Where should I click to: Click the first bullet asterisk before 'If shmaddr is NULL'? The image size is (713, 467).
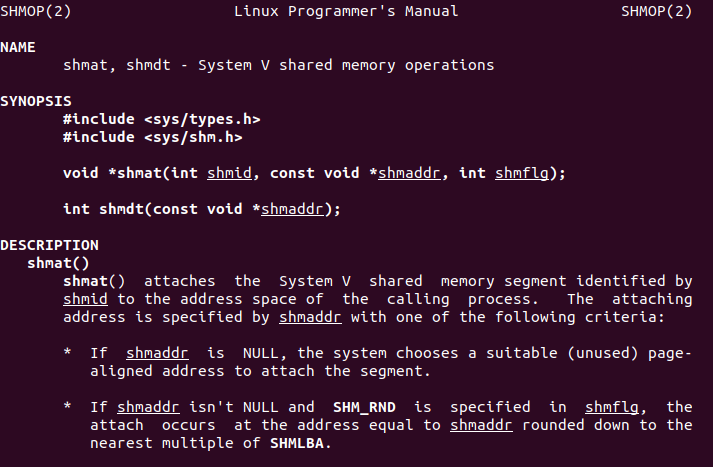[67, 352]
